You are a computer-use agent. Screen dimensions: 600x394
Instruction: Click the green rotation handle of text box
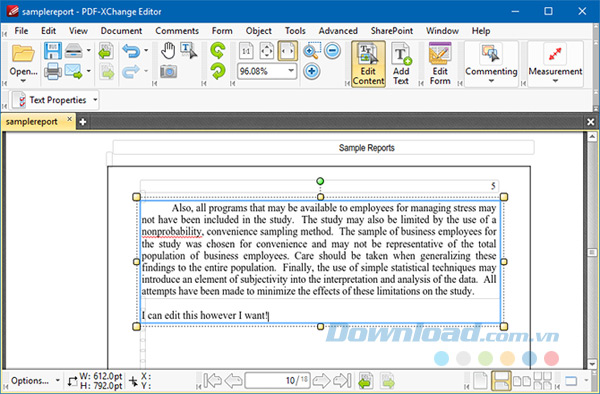click(x=320, y=181)
